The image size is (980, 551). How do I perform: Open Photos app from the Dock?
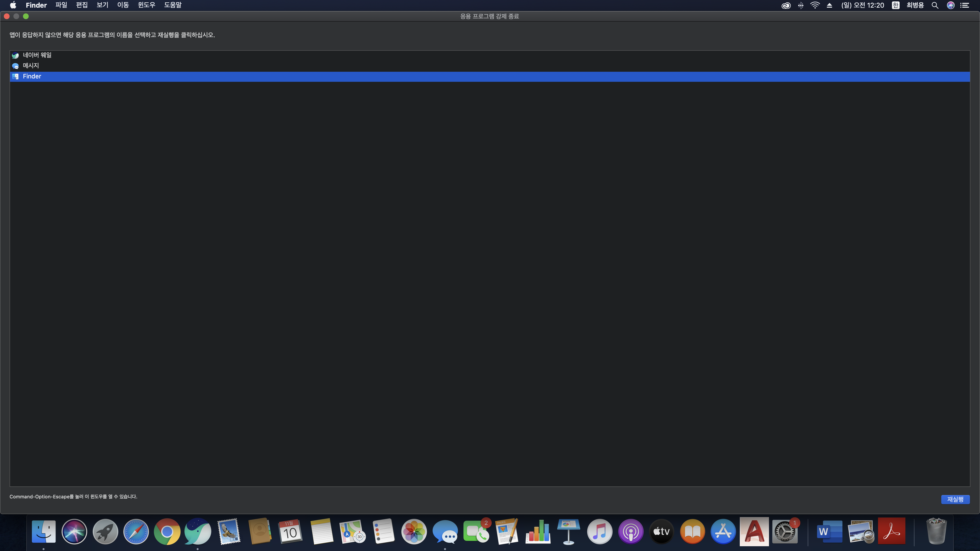pos(414,531)
